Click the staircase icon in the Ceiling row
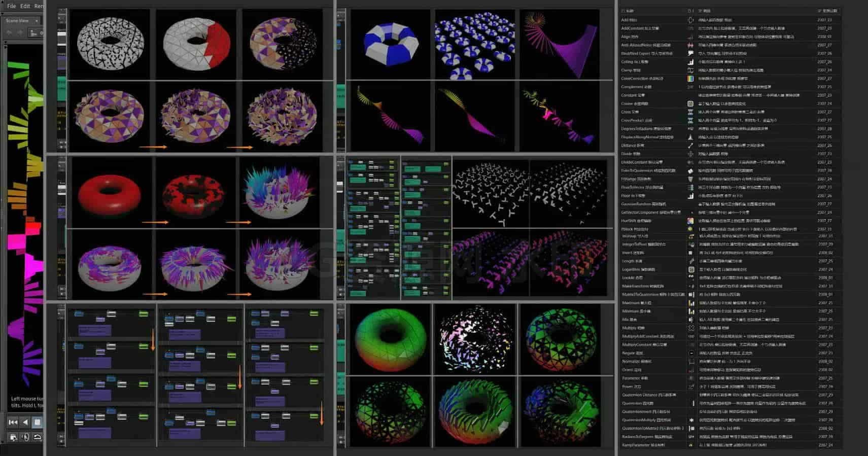This screenshot has width=868, height=456. [690, 62]
